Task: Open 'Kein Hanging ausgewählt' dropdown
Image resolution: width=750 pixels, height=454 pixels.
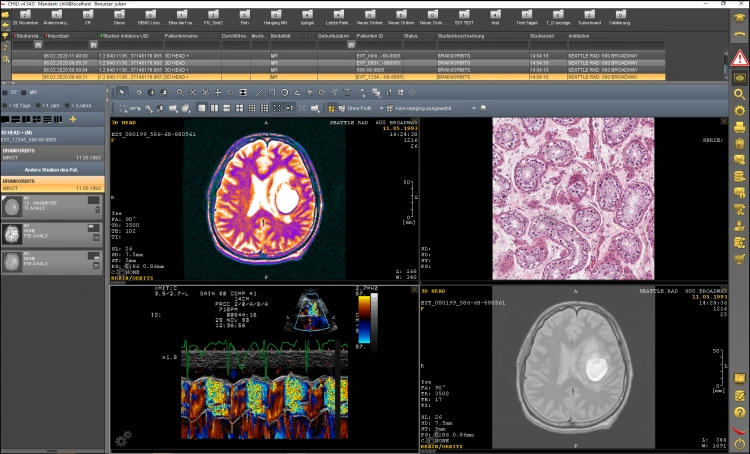Action: tap(421, 108)
